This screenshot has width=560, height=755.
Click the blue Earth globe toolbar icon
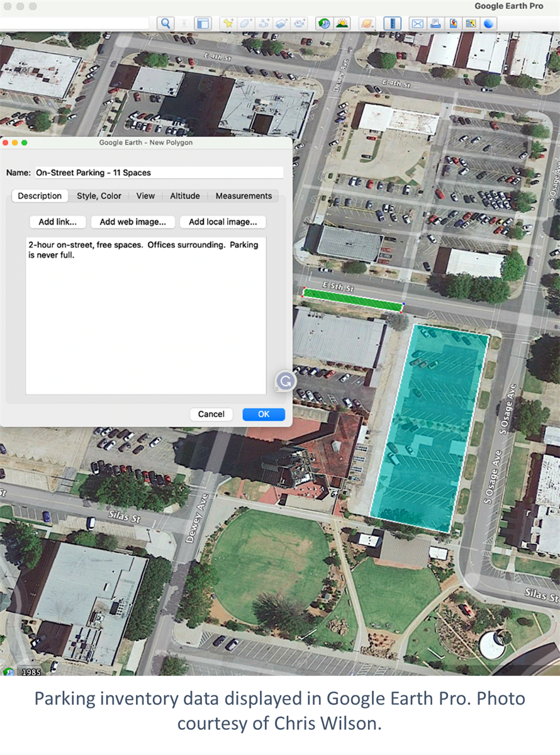pos(488,23)
